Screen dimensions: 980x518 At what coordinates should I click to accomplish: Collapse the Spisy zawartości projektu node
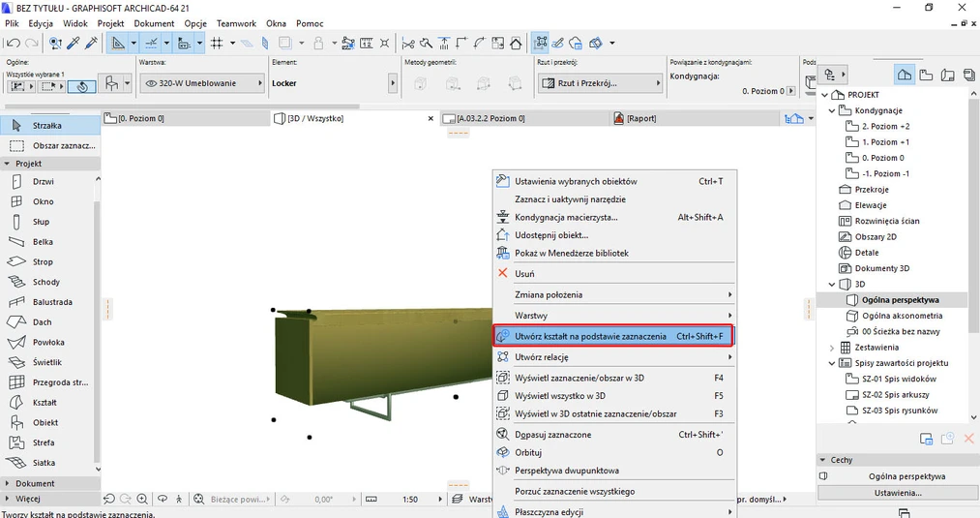click(x=832, y=363)
